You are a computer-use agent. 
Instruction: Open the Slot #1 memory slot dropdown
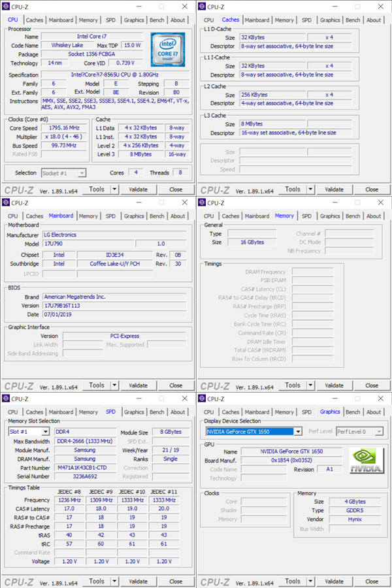point(45,432)
